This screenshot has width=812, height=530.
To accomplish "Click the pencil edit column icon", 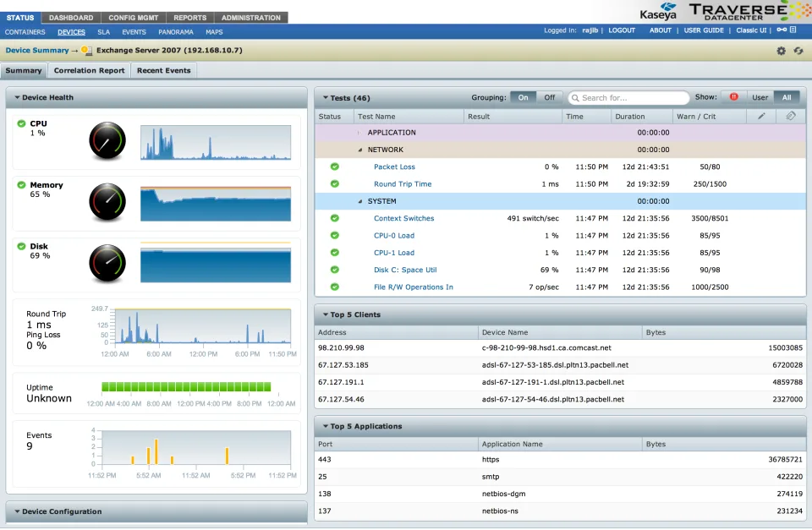I will (x=761, y=116).
